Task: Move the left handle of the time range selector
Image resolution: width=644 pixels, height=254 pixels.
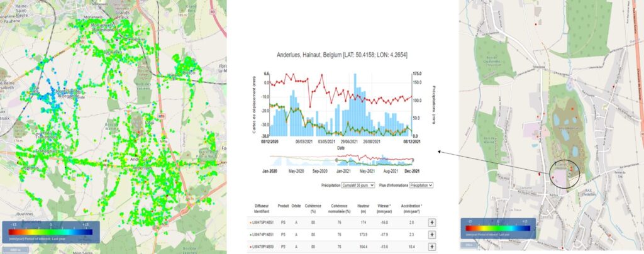Action: (337, 160)
